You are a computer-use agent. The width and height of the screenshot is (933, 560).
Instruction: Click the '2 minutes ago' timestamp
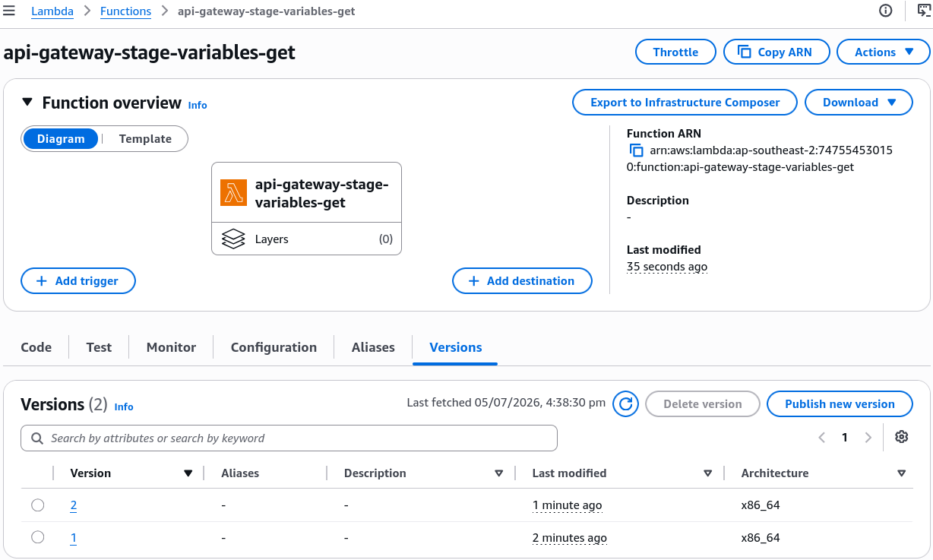click(x=570, y=538)
